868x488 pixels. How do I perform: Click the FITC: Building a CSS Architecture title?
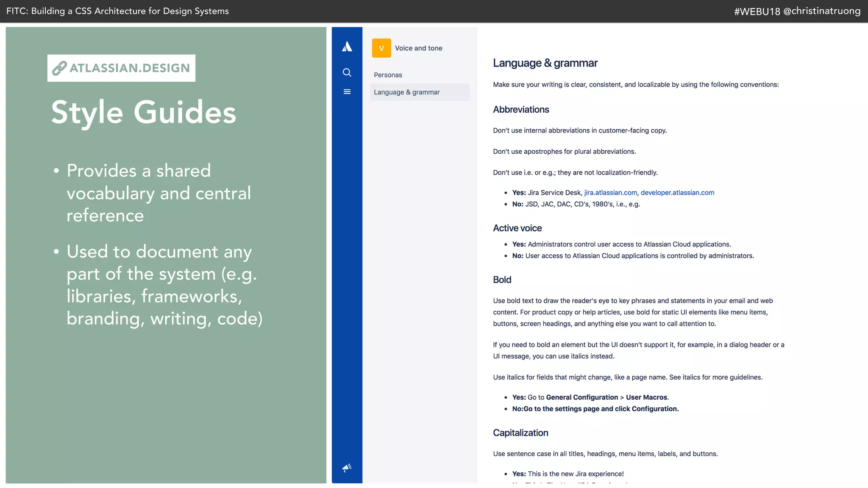(x=117, y=11)
